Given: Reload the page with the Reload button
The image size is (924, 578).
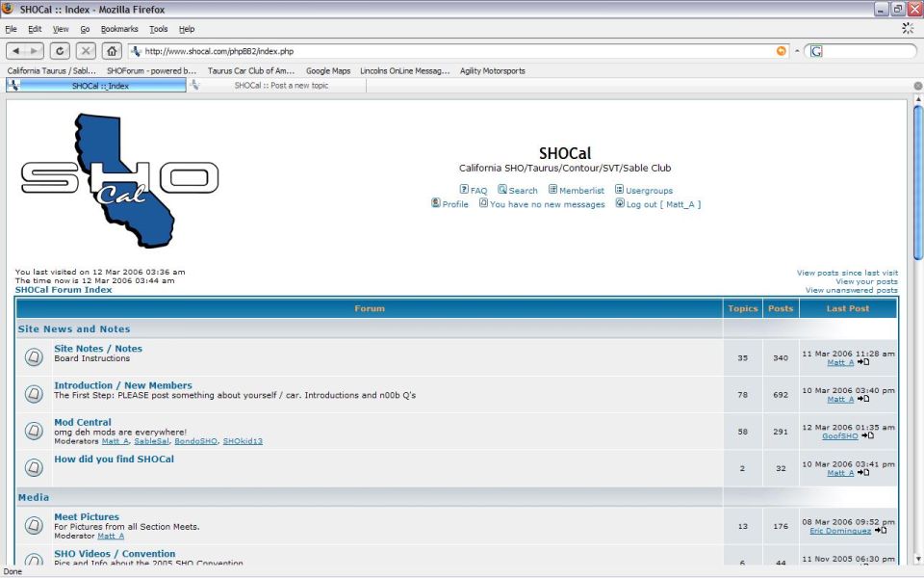Looking at the screenshot, I should tap(60, 51).
